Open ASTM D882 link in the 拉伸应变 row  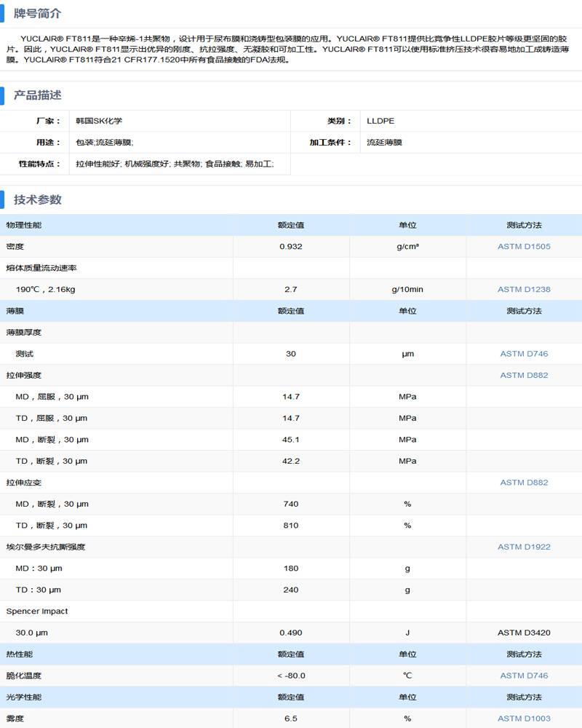[x=524, y=483]
